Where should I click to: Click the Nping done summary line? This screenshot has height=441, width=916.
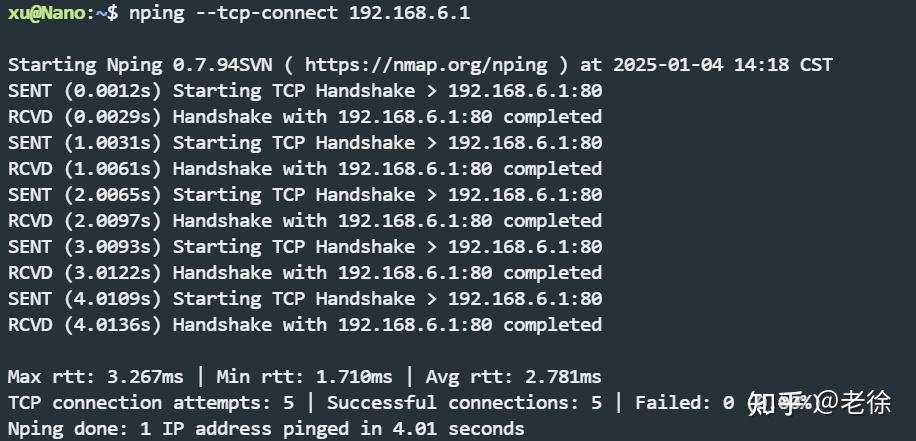[266, 429]
